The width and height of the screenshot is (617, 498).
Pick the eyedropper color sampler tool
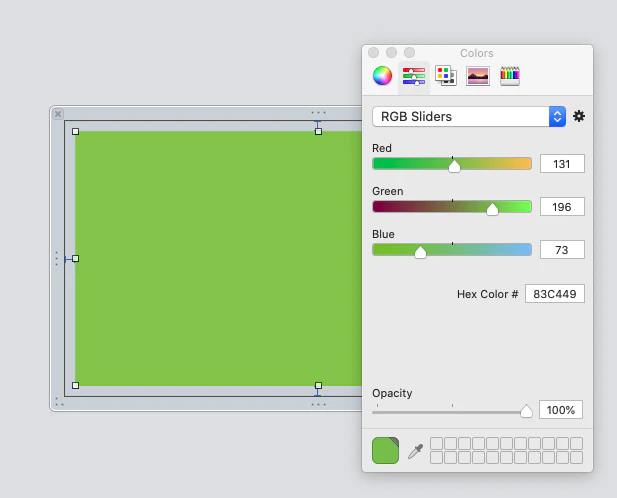(x=415, y=451)
